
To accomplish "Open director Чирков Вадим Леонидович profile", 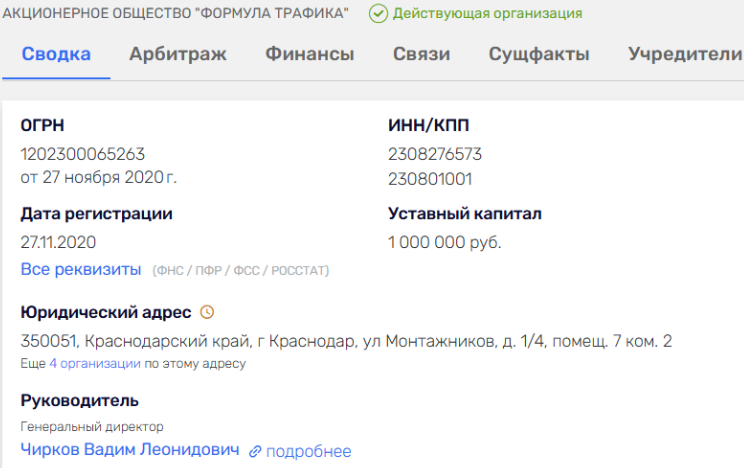I will 130,449.
